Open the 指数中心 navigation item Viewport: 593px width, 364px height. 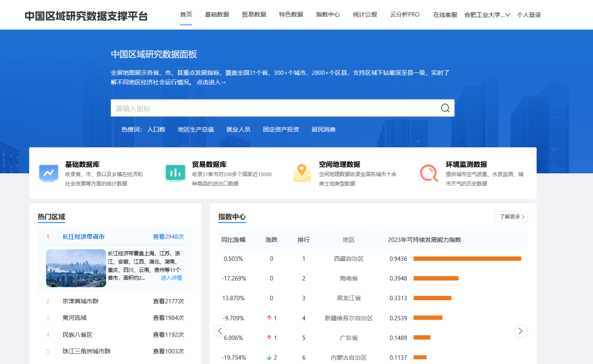click(328, 14)
